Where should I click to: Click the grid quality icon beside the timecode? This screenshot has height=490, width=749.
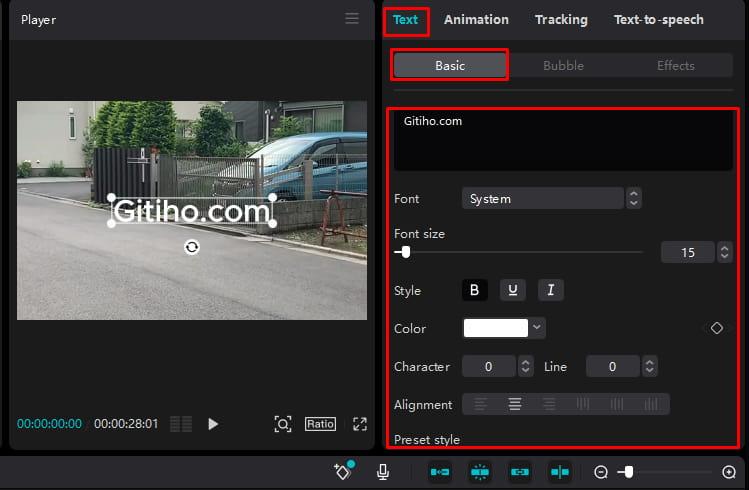(x=181, y=424)
